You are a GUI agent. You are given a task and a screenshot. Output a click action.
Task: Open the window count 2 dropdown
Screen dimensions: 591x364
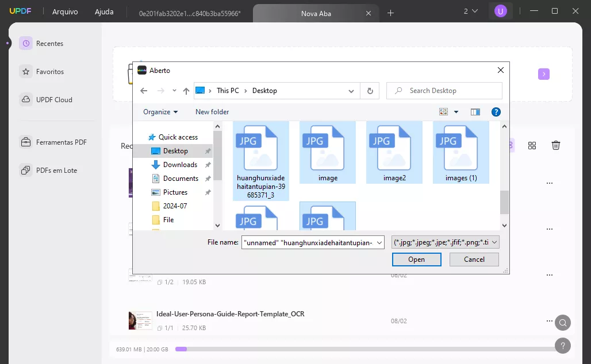tap(470, 11)
